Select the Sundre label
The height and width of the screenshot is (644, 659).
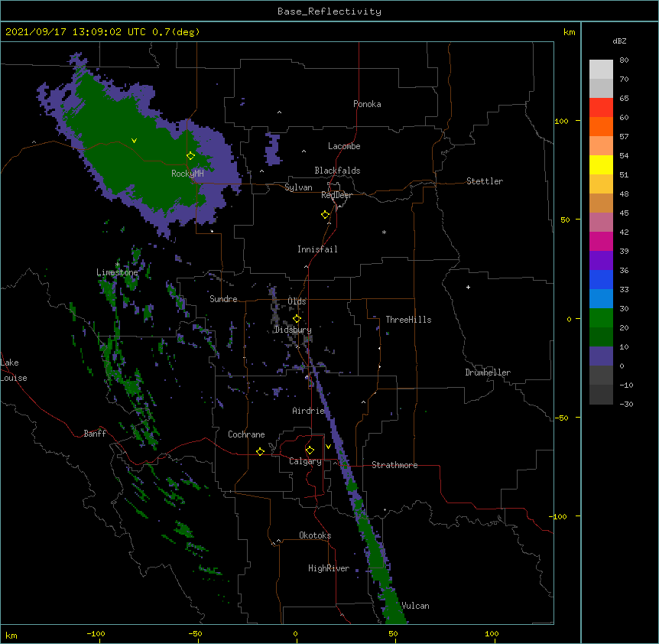click(223, 299)
